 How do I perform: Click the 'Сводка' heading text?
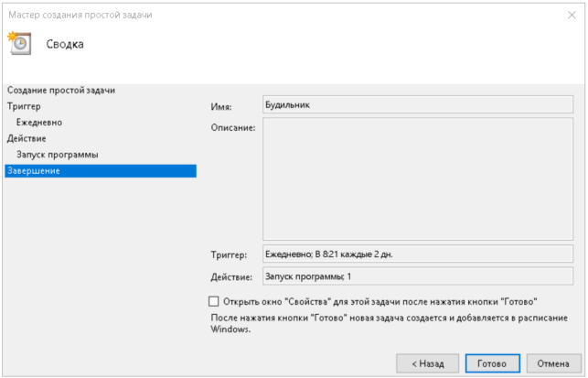coord(65,44)
